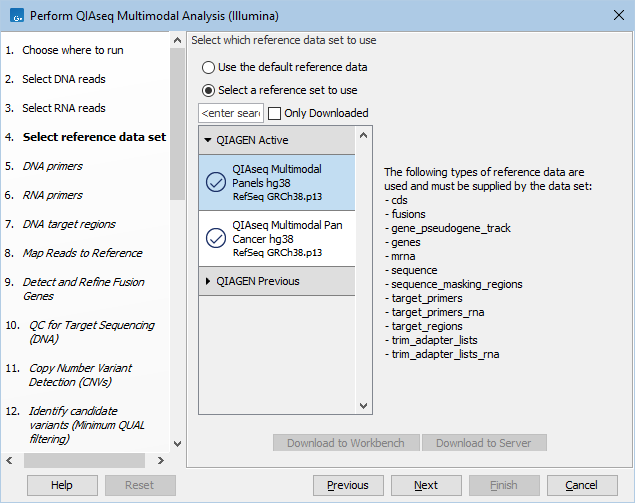Go to step 'Choose where to run'
This screenshot has width=635, height=503.
coord(72,50)
